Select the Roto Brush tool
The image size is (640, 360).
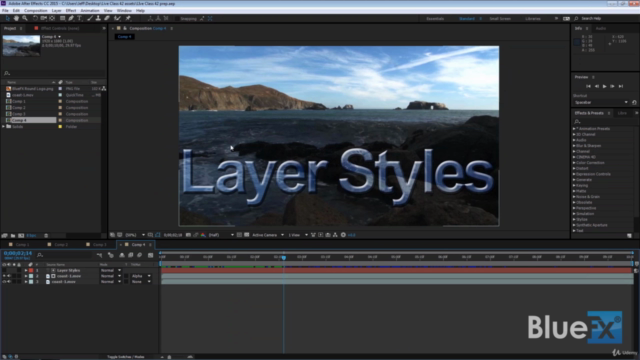(x=118, y=18)
